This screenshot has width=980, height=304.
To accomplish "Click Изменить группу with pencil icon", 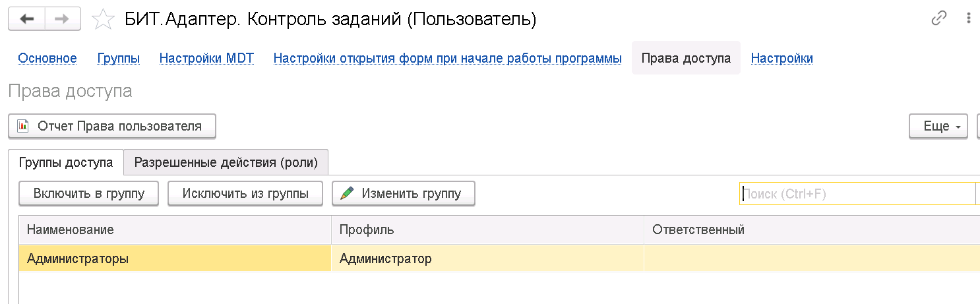I will coord(403,194).
